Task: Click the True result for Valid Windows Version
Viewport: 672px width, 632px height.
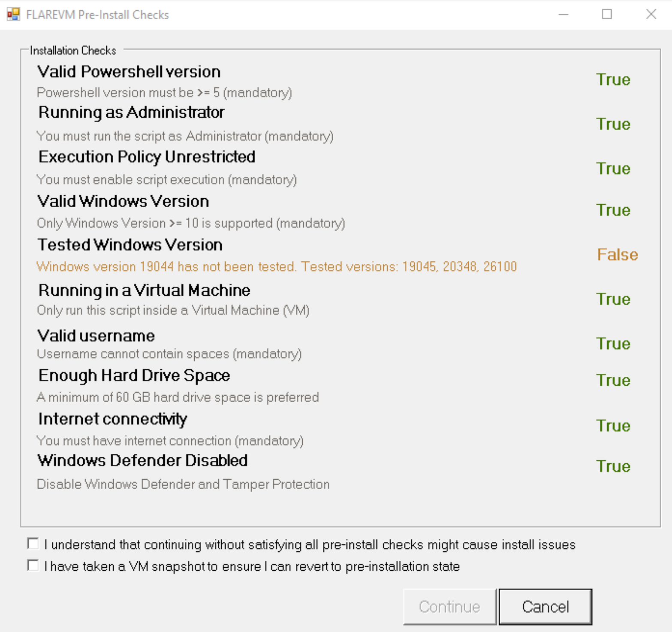Action: pos(613,210)
